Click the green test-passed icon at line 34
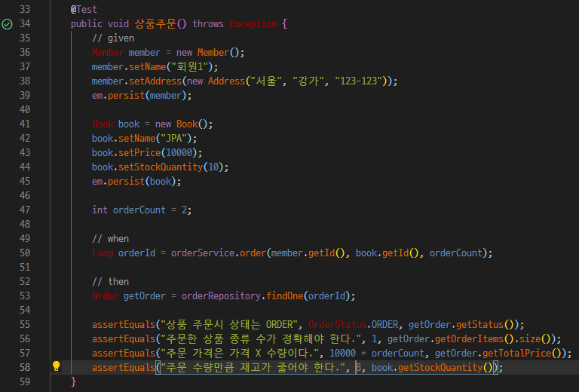 (x=7, y=24)
